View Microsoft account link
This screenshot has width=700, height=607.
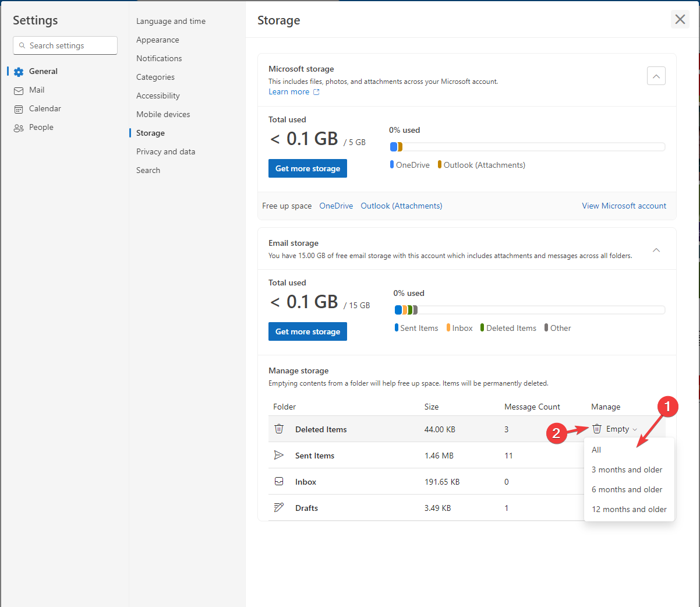(624, 206)
